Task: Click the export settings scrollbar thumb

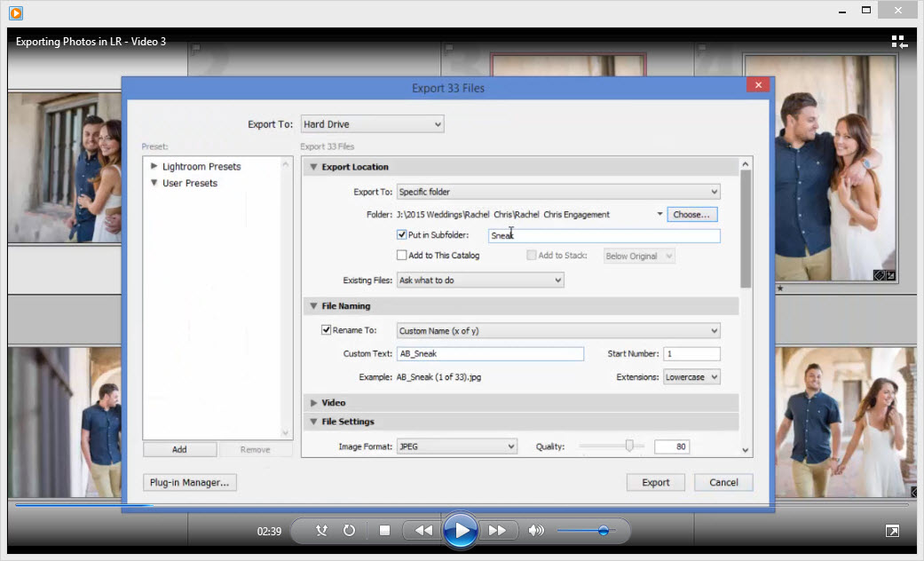Action: tap(746, 229)
